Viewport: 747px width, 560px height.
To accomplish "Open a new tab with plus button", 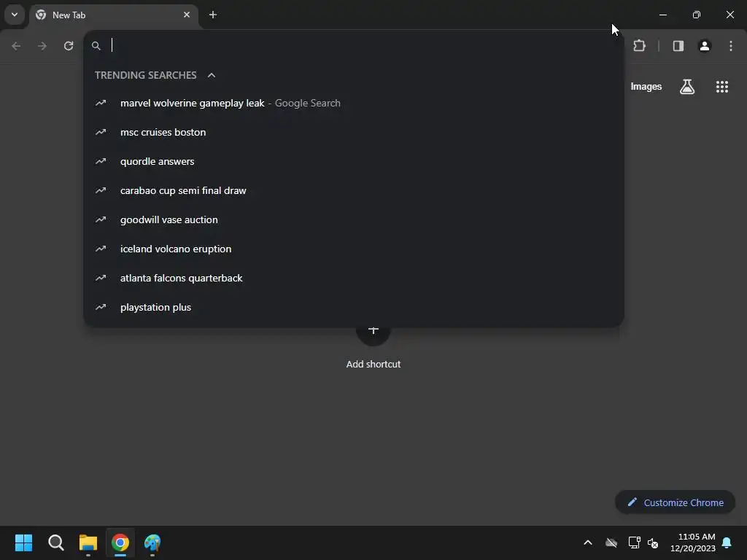I will 213,15.
